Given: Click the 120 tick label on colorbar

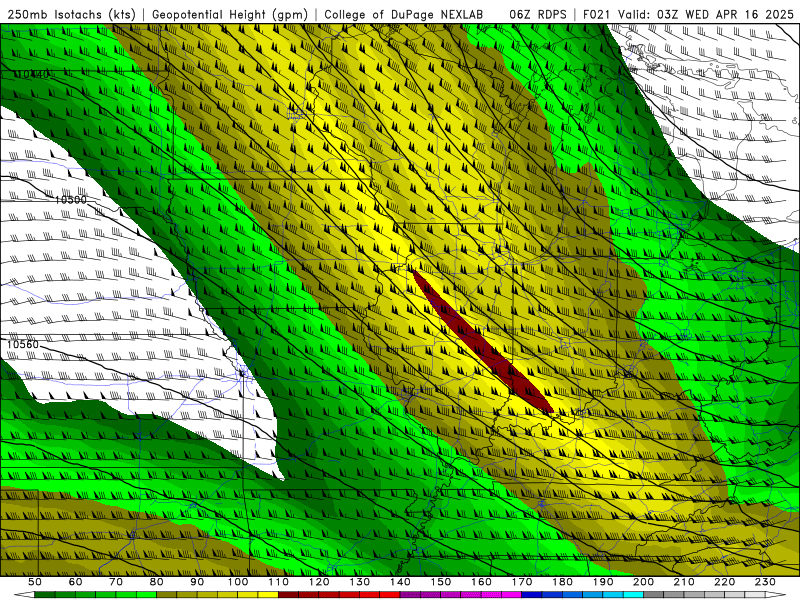Looking at the screenshot, I should 319,582.
